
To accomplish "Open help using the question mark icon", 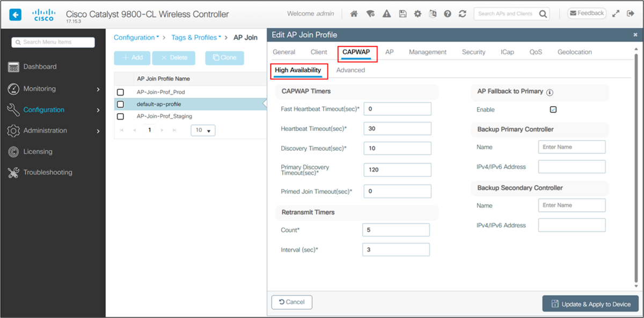I will pos(448,14).
